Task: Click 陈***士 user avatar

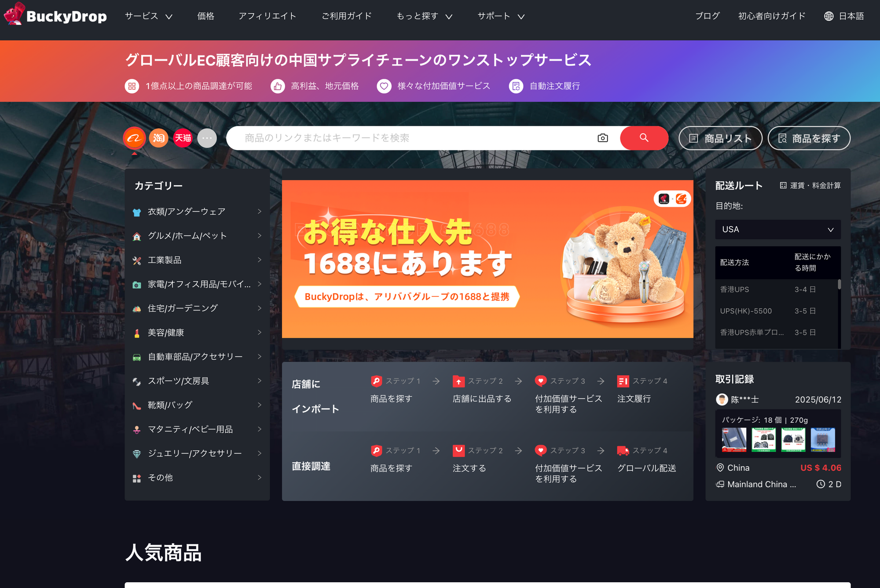Action: tap(722, 399)
